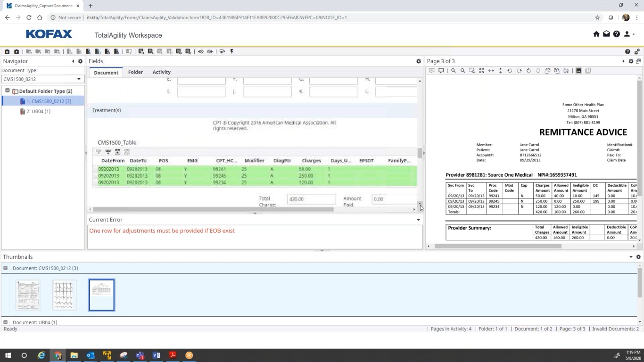
Task: Click the Total Charge input field
Action: 311,199
